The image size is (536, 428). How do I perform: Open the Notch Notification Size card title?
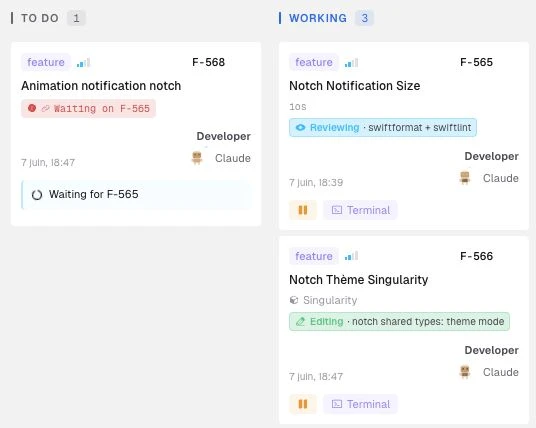pos(354,86)
